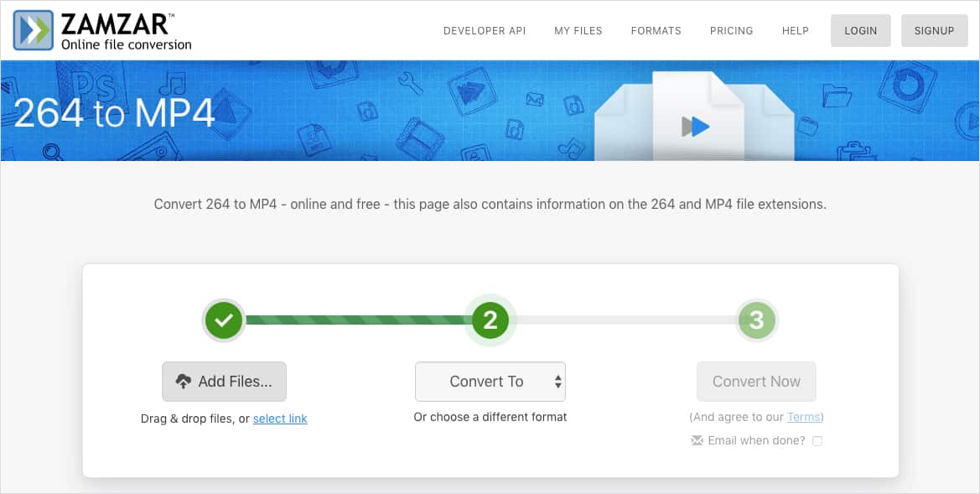View the Pricing page
The height and width of the screenshot is (494, 980).
point(731,30)
